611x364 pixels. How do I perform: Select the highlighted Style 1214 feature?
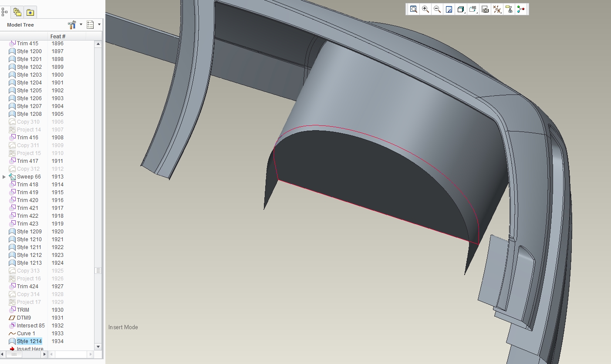pyautogui.click(x=29, y=341)
